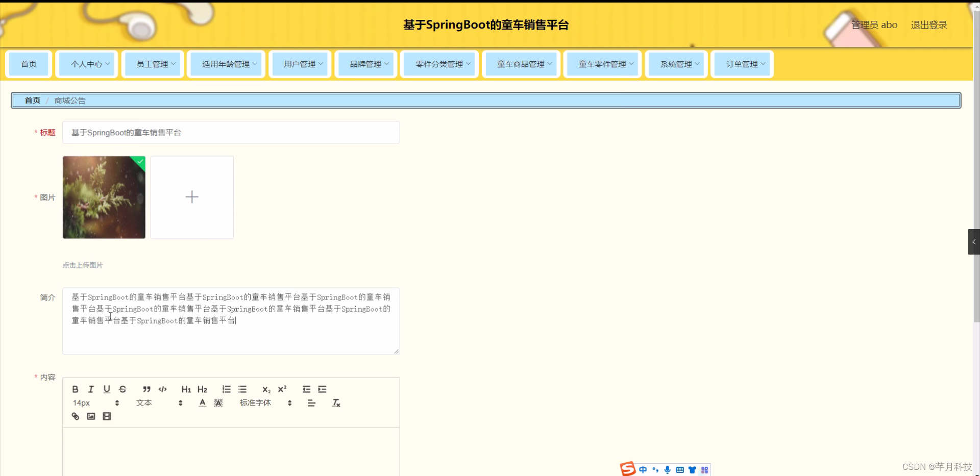The height and width of the screenshot is (476, 980).
Task: Clear text formatting
Action: coord(336,403)
